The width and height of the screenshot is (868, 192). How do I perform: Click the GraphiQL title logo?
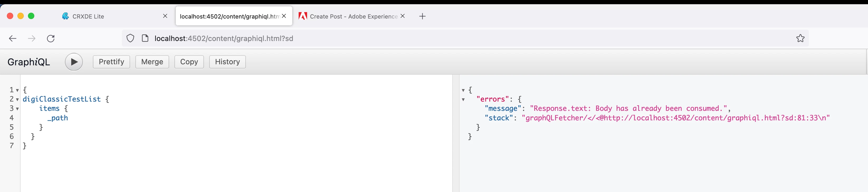tap(29, 62)
